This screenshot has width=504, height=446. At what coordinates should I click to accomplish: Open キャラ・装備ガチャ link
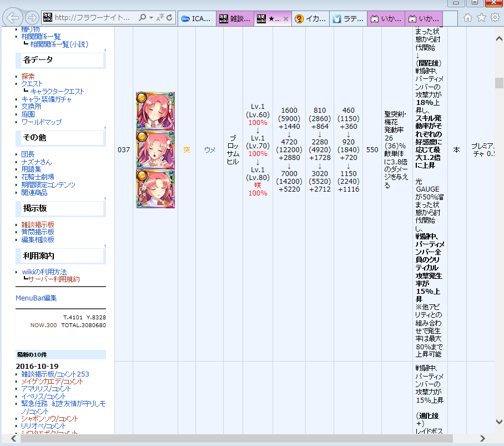[46, 99]
